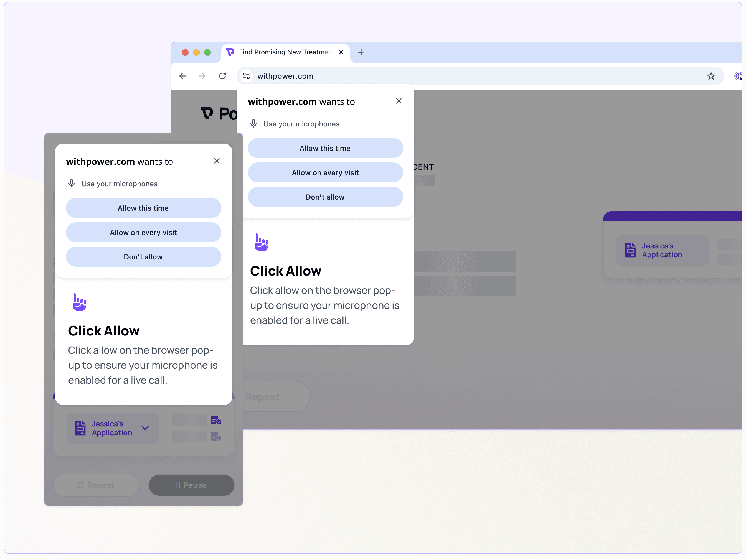Choose Allow on every visit in browser popup

tap(325, 173)
